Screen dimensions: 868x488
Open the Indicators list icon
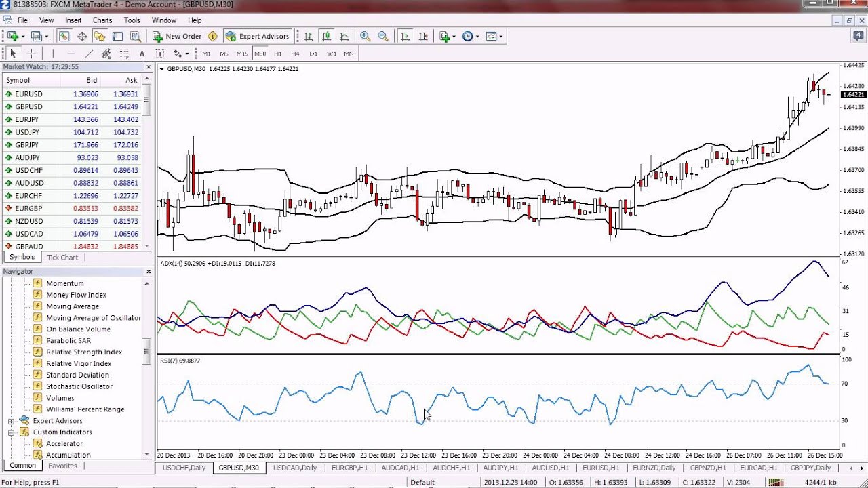tap(445, 37)
